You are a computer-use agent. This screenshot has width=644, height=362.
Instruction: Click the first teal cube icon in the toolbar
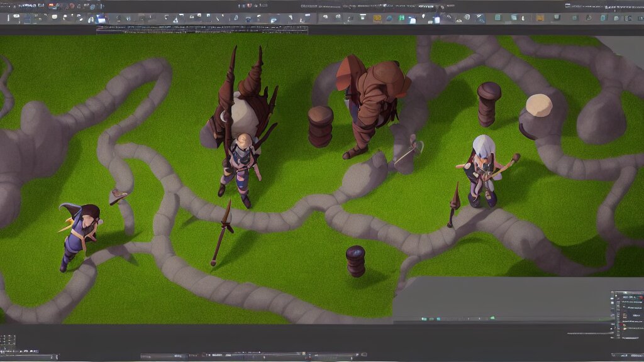tap(497, 18)
